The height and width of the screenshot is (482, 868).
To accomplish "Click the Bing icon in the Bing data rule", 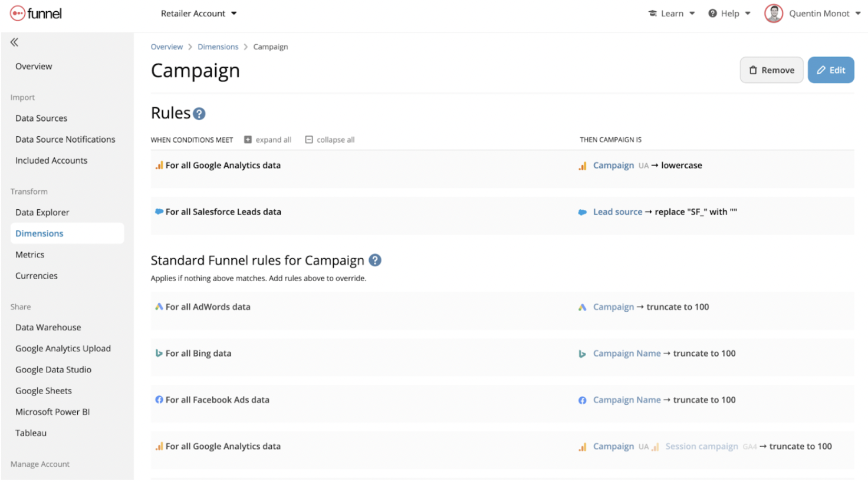I will tap(159, 354).
